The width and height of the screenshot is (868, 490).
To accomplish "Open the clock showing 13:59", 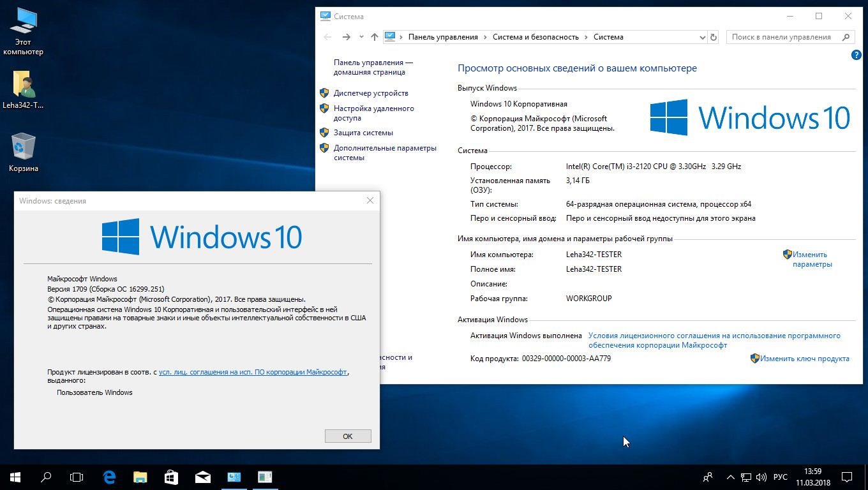I will tap(813, 477).
